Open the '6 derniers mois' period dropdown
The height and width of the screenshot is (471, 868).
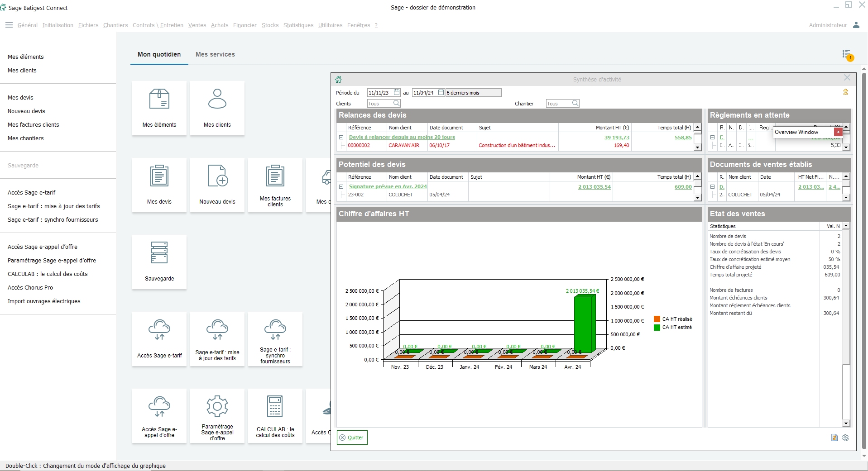474,92
